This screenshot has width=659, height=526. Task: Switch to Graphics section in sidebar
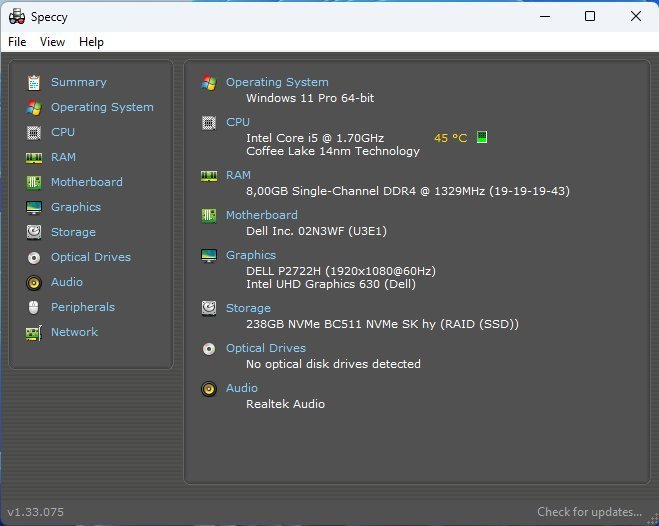pos(76,207)
